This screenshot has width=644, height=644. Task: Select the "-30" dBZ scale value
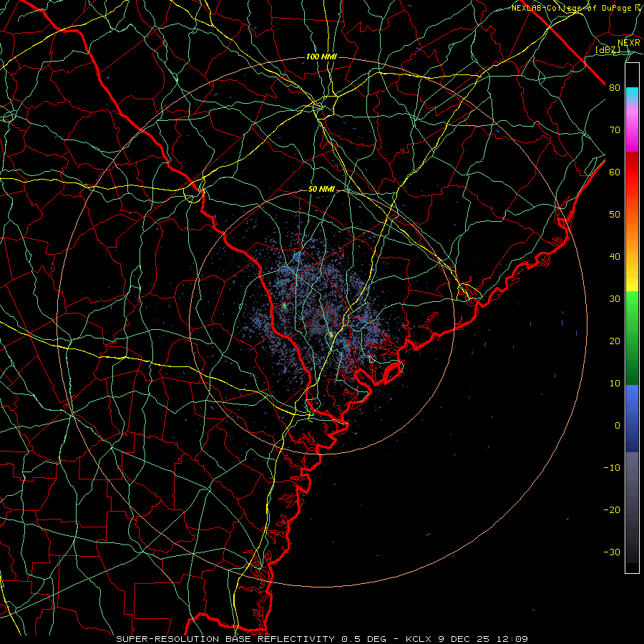[x=612, y=552]
